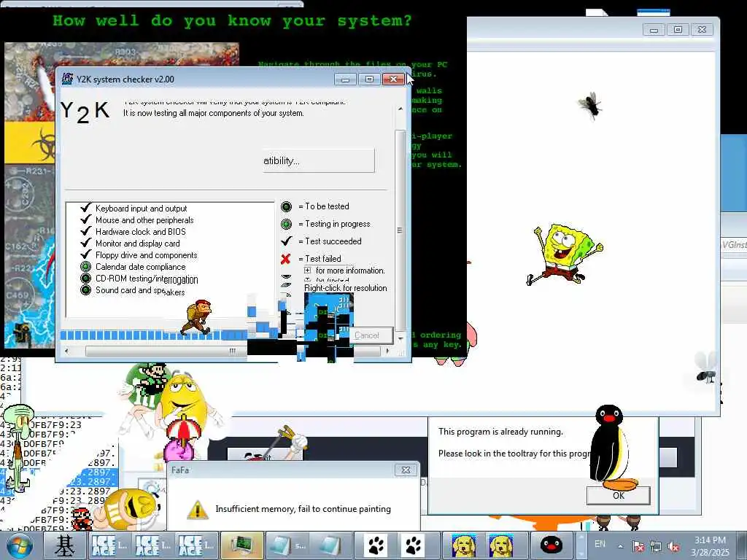Click the blue Y2K testing progress bar
Image resolution: width=747 pixels, height=560 pixels.
tap(152, 335)
